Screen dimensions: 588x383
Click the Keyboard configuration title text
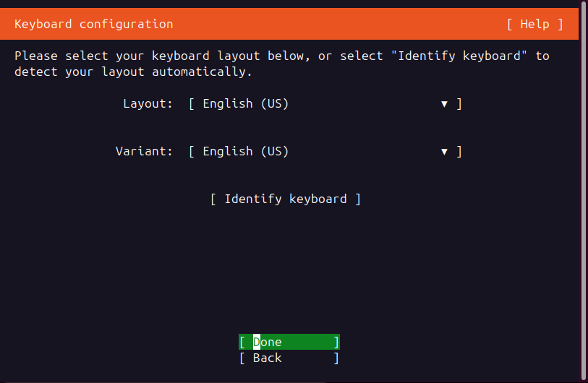[x=94, y=25]
